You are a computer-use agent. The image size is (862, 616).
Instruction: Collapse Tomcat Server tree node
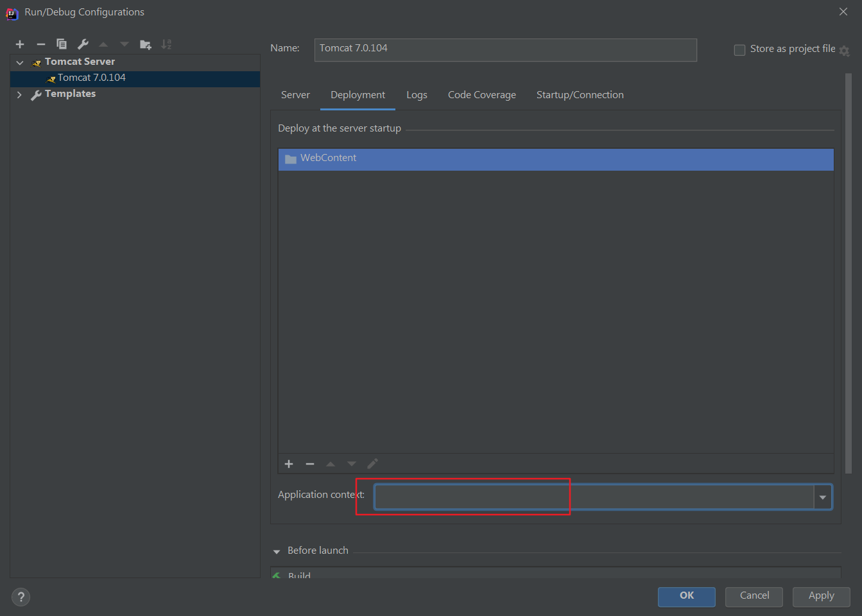tap(20, 62)
